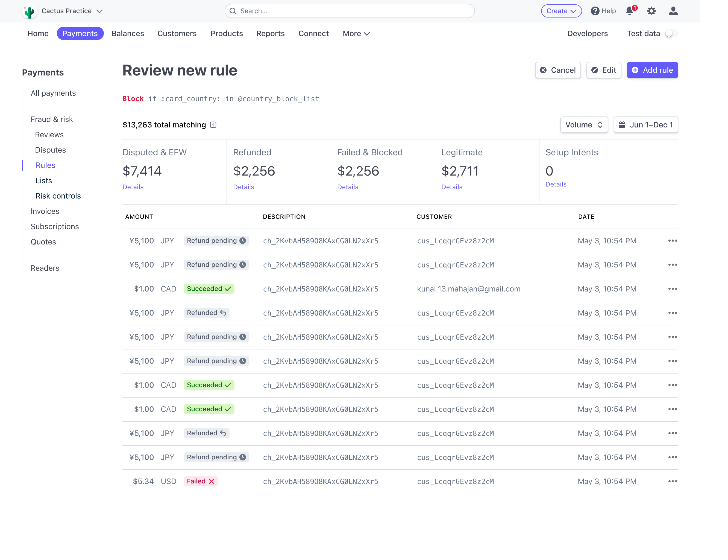The width and height of the screenshot is (728, 560).
Task: Expand the More navigation menu
Action: (356, 34)
